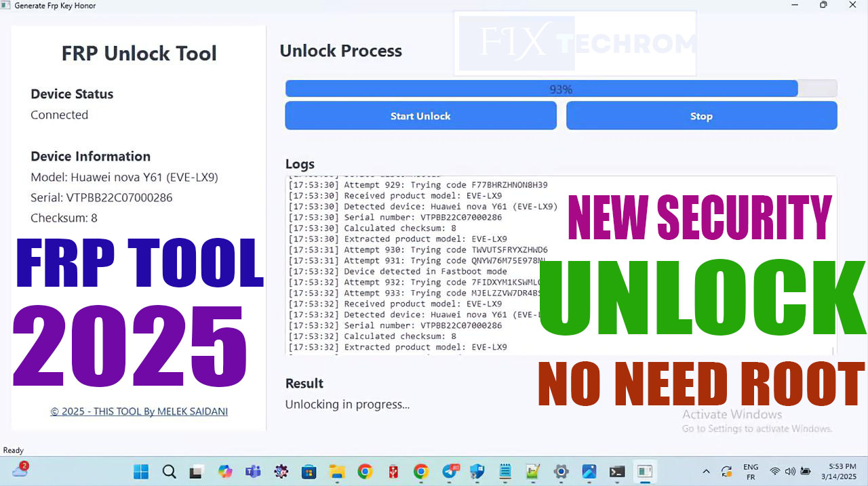Click log line 'Attempt 932: Trying code'
This screenshot has width=868, height=486.
click(x=414, y=282)
